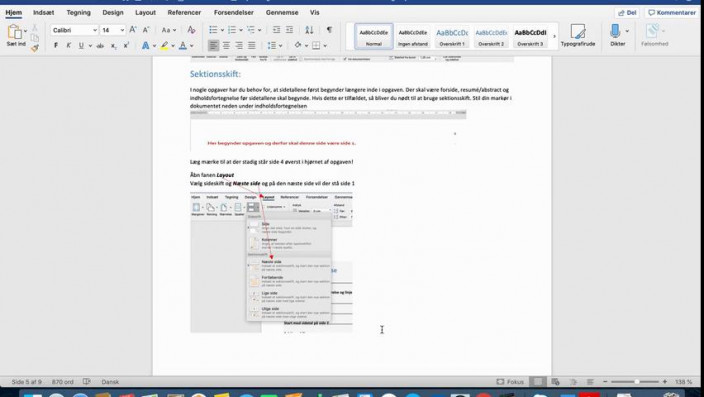Image resolution: width=704 pixels, height=397 pixels.
Task: Show paragraph marks (¶)
Action: (x=329, y=30)
